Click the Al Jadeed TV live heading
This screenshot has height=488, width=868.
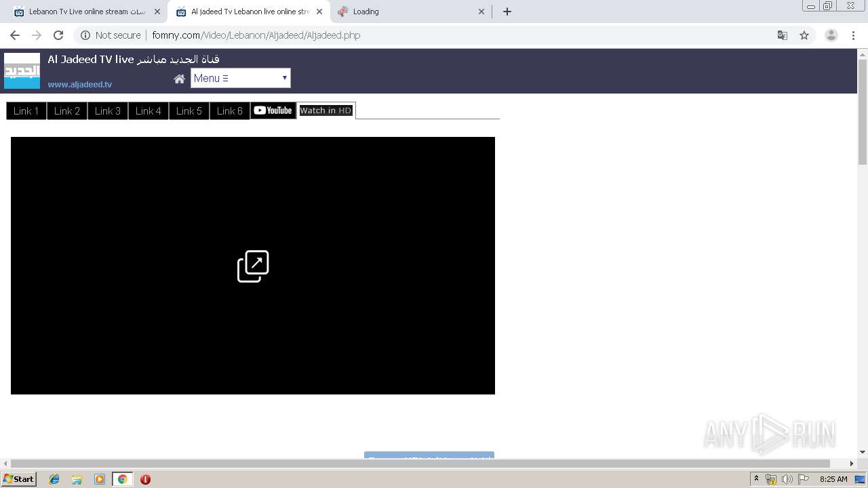coord(134,59)
